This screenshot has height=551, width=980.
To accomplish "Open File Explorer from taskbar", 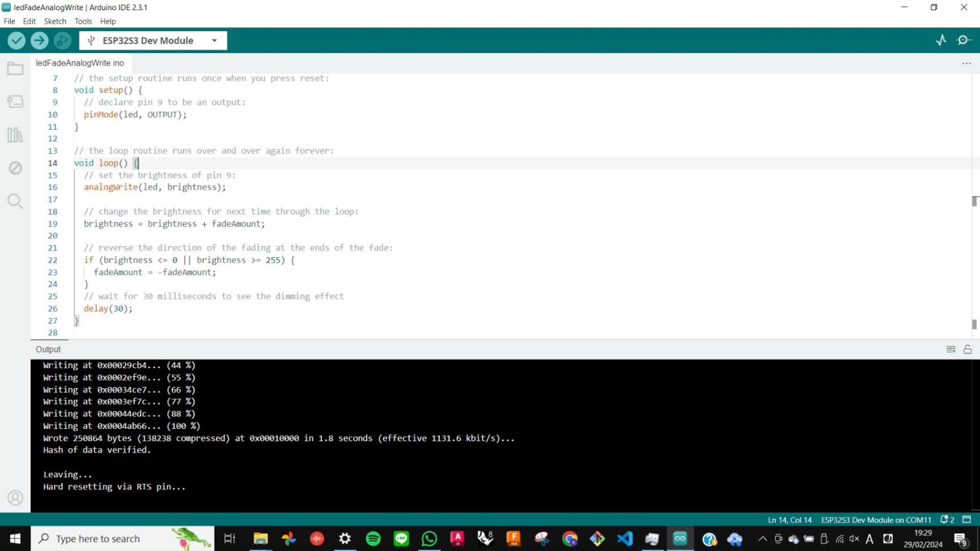I will 260,539.
